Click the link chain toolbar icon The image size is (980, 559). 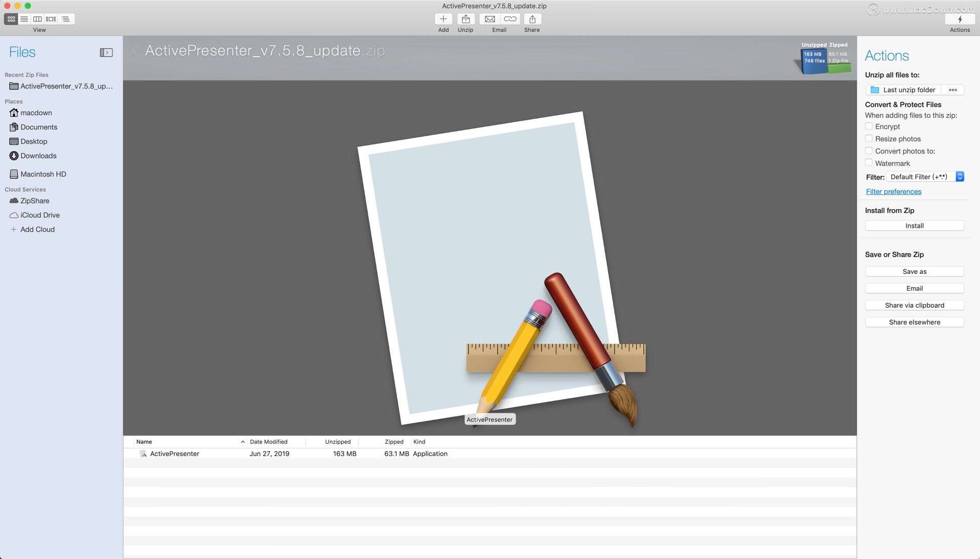510,19
